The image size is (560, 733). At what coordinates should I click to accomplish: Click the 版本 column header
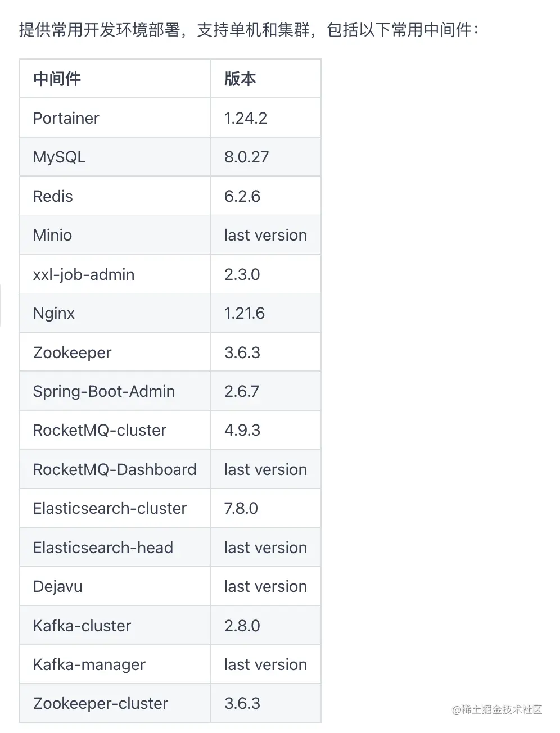coord(240,79)
